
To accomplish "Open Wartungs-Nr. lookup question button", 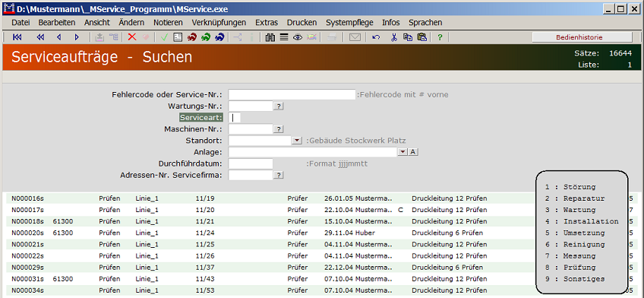I will [279, 106].
